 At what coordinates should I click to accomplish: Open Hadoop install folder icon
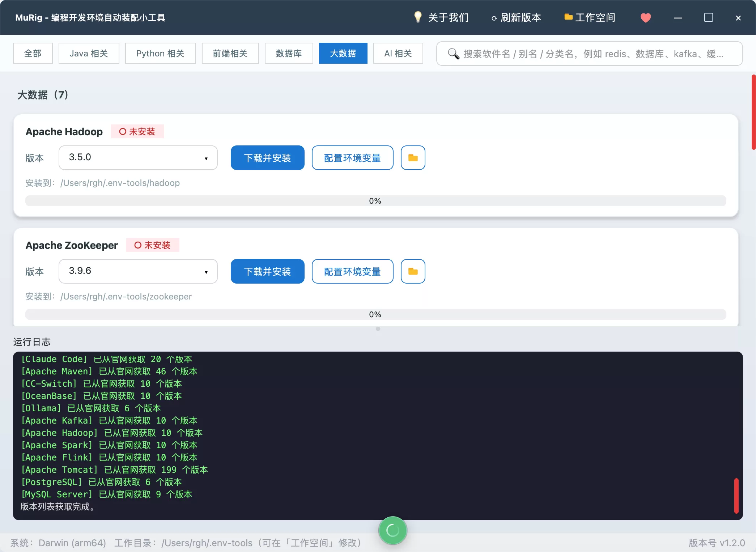coord(413,158)
